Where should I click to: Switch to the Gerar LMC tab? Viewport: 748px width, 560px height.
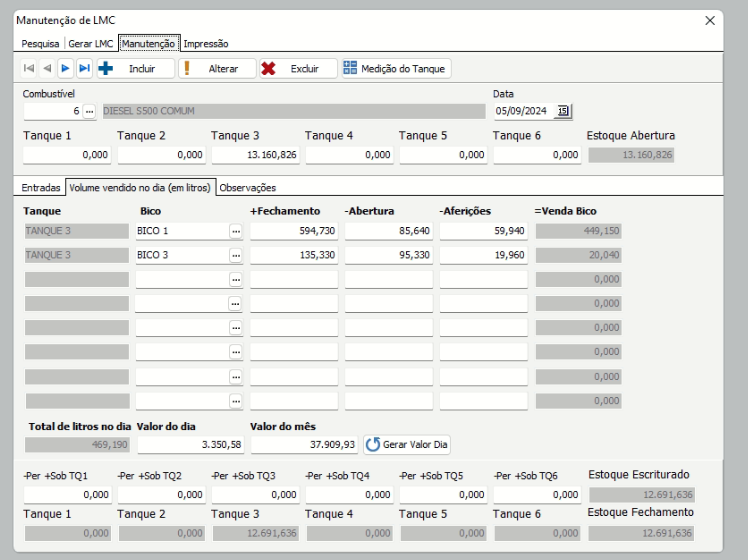pos(90,44)
